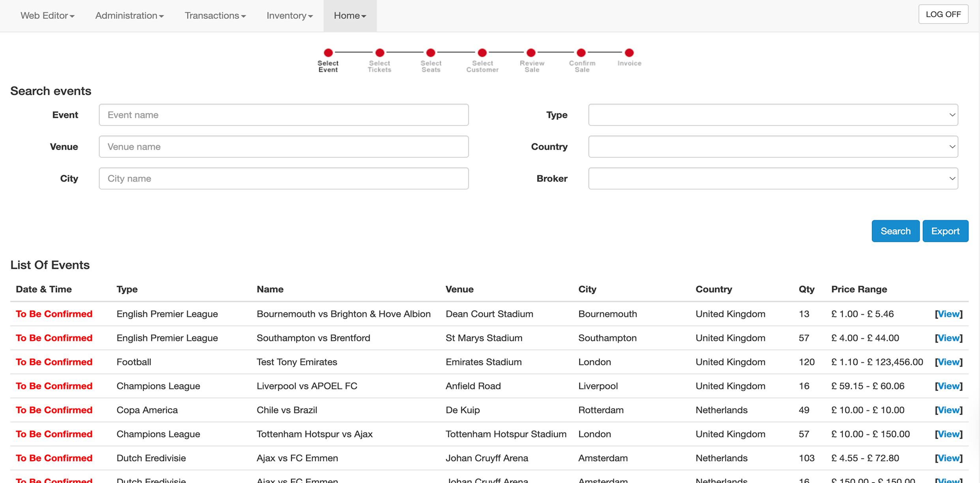Viewport: 980px width, 483px height.
Task: Click the Review Sale step dot
Action: (531, 52)
